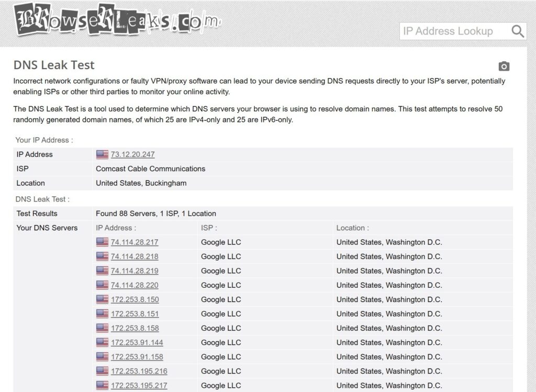Image resolution: width=536 pixels, height=392 pixels.
Task: Click flag icon next to 172.253.8.151
Action: [x=102, y=314]
